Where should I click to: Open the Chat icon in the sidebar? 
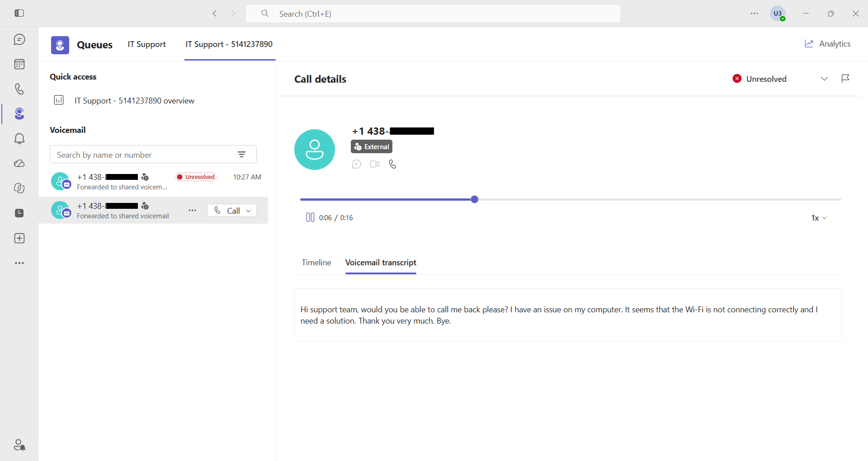point(19,40)
